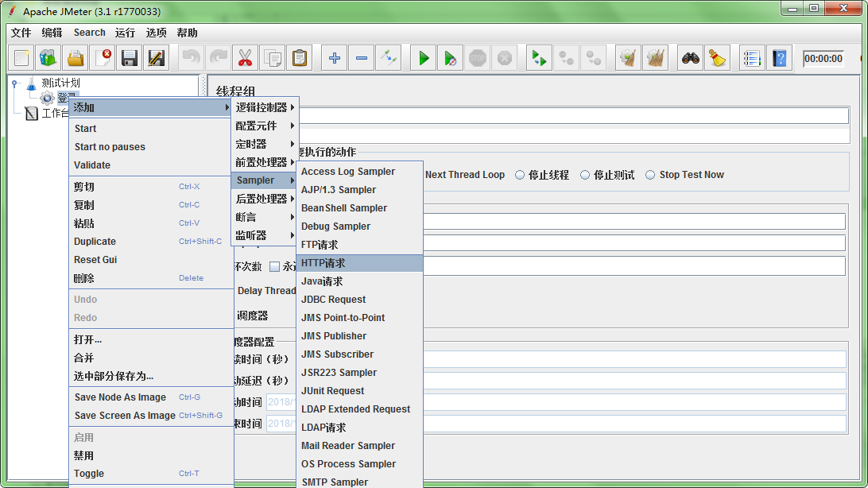The image size is (868, 488).
Task: Select the Stop Test Now radio button
Action: click(650, 175)
